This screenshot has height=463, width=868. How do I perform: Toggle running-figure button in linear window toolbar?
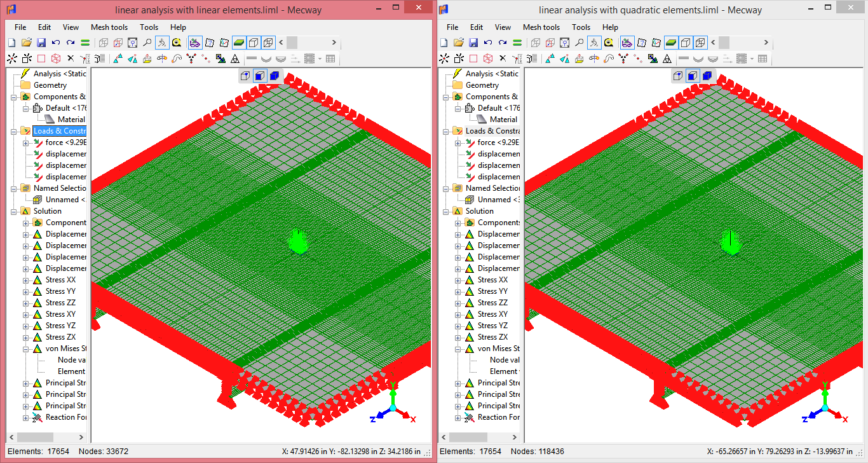(161, 43)
